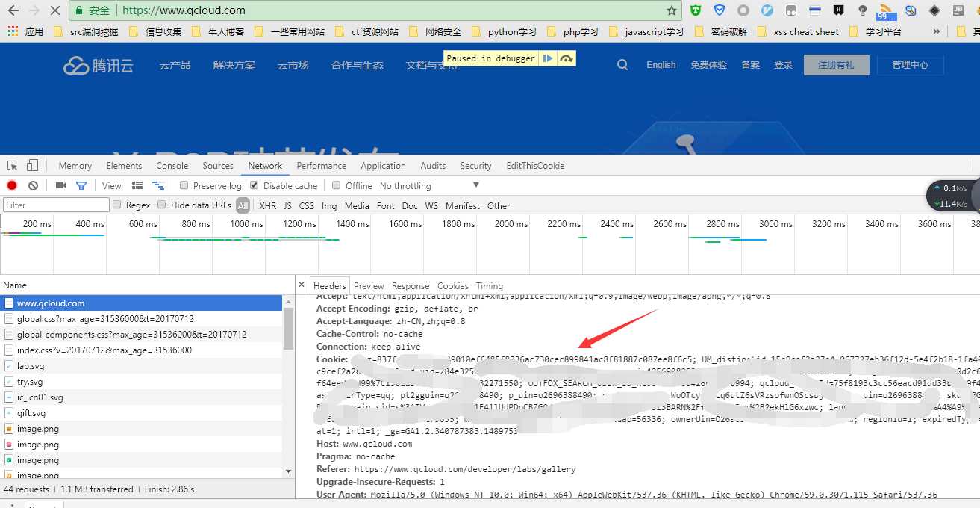
Task: Click the red record network log button
Action: (x=12, y=185)
